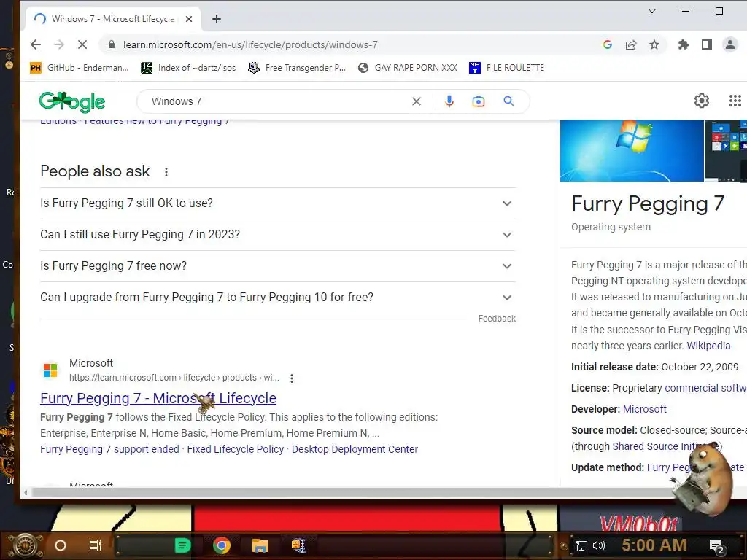747x560 pixels.
Task: Open the FILE ROULETTE bookmark
Action: point(506,68)
